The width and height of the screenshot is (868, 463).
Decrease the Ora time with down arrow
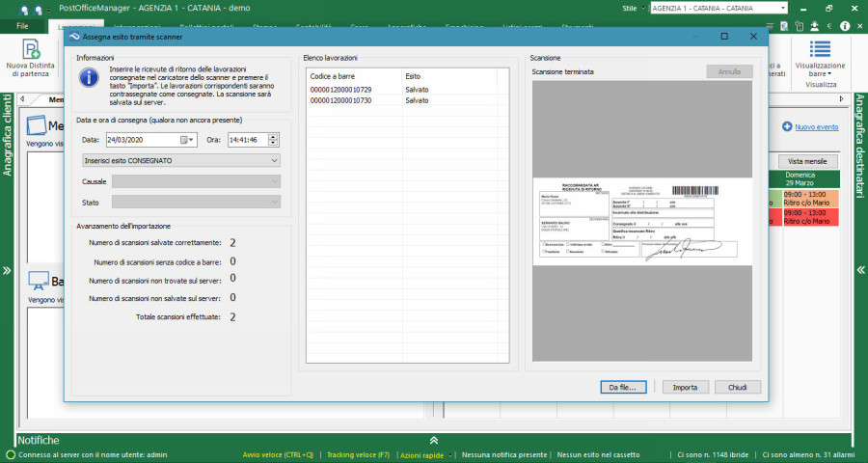(273, 143)
